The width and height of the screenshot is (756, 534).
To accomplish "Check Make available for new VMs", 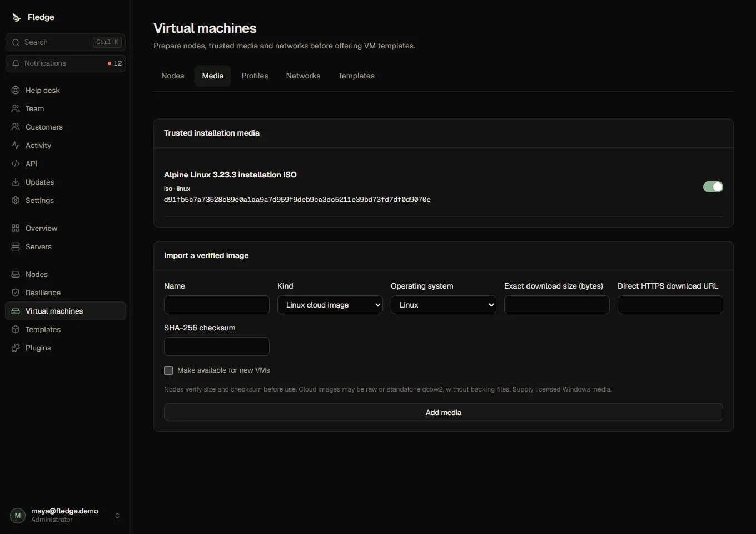I will click(x=168, y=370).
